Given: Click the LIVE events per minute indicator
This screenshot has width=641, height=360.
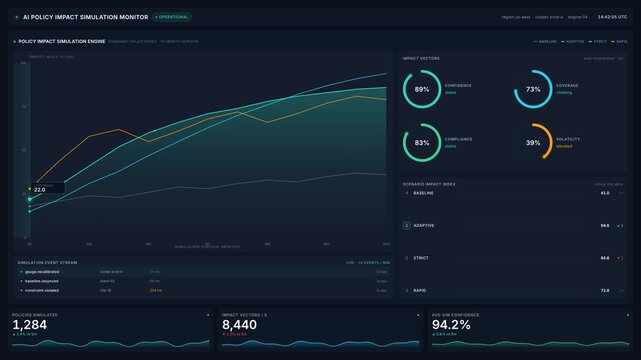Looking at the screenshot, I should coord(368,263).
